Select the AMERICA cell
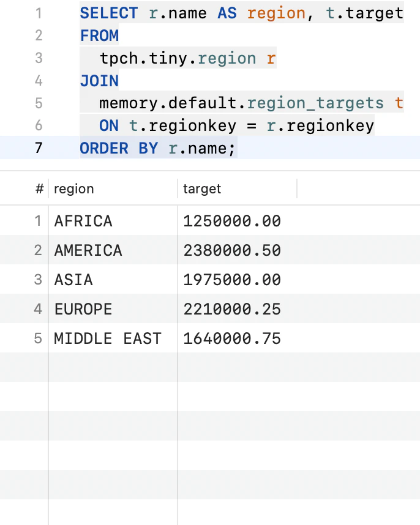This screenshot has height=525, width=420. pos(113,250)
